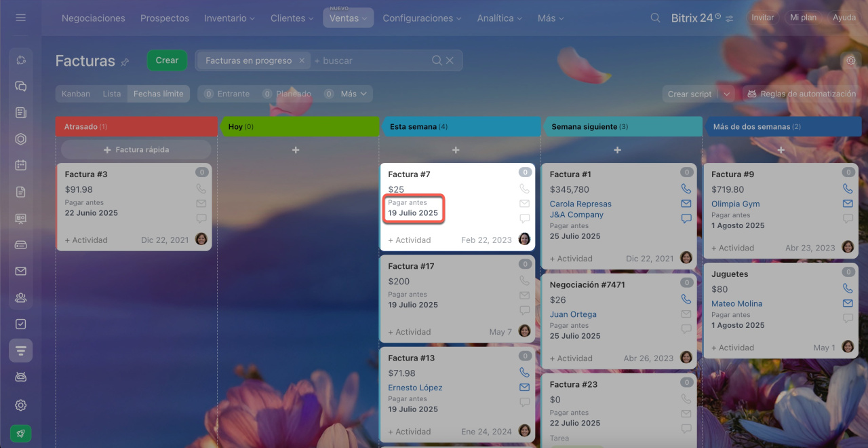Filter by Planeado counter

[x=287, y=94]
